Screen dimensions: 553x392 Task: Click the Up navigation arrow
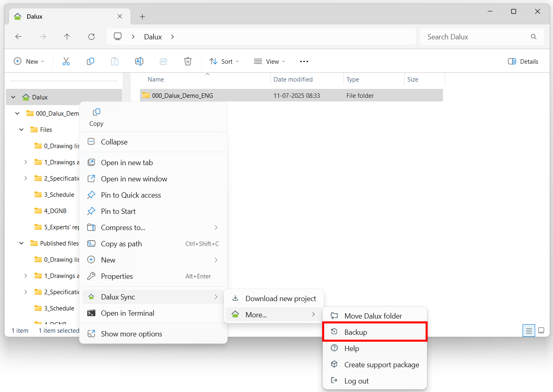tap(67, 37)
